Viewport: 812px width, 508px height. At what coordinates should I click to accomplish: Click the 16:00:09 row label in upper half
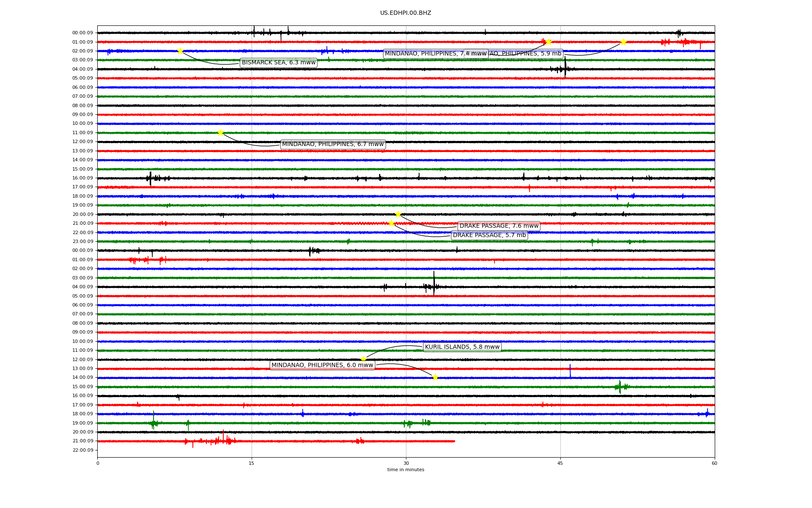pos(82,178)
